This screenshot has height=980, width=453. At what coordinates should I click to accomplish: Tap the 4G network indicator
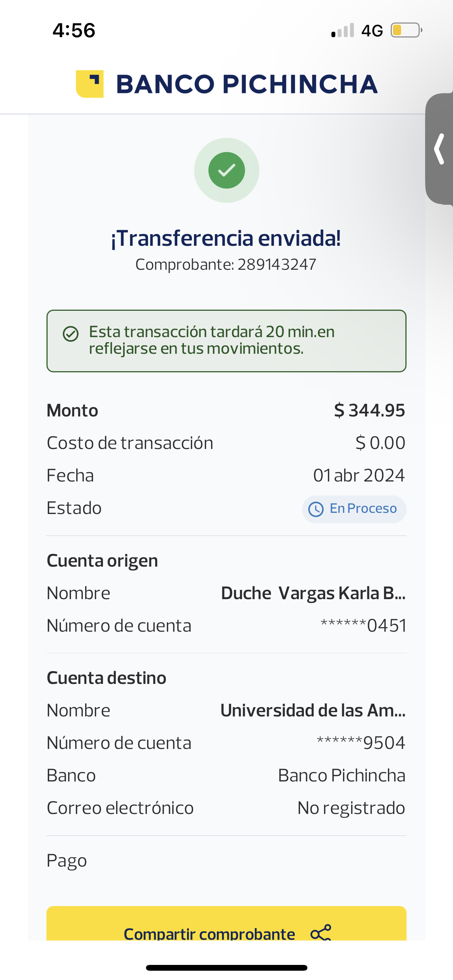(372, 31)
